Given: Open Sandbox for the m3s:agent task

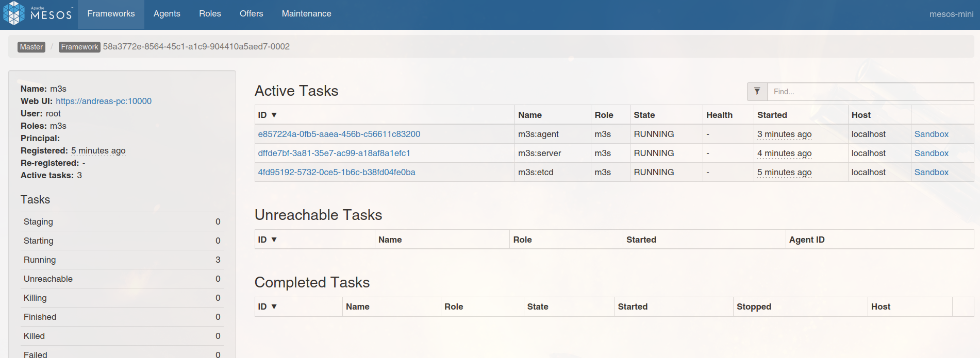Looking at the screenshot, I should click(x=931, y=134).
